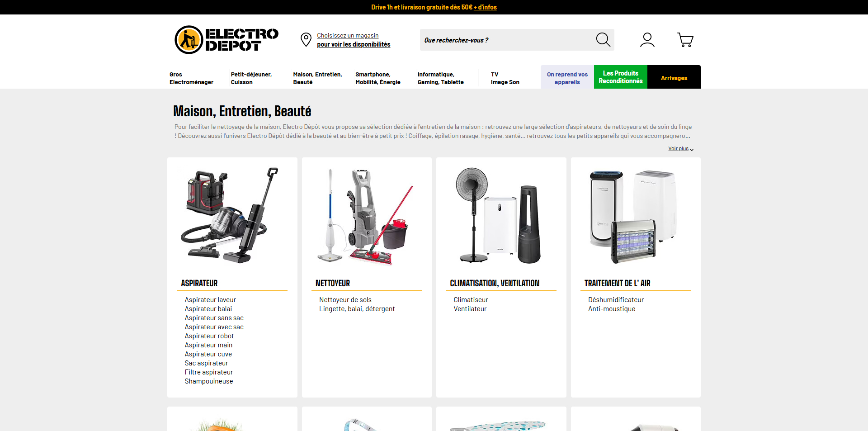
Task: Open the shopping cart icon
Action: click(x=685, y=40)
